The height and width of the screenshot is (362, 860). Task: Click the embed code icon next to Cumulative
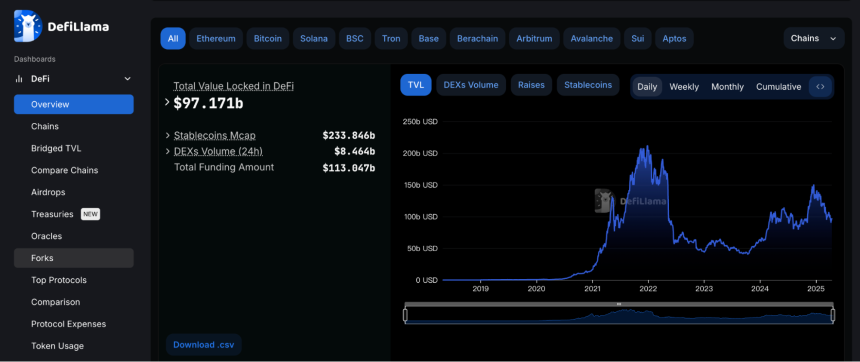coord(821,87)
